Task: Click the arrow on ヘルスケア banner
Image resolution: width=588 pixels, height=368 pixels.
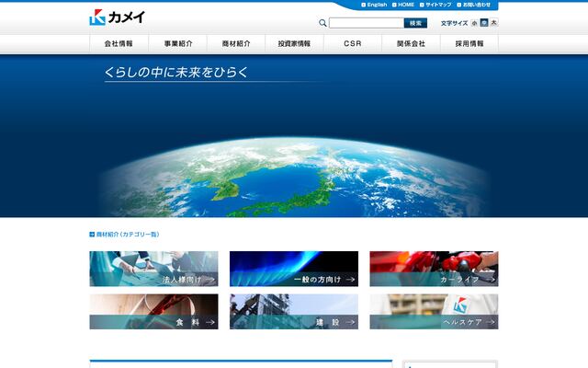Action: (x=491, y=322)
